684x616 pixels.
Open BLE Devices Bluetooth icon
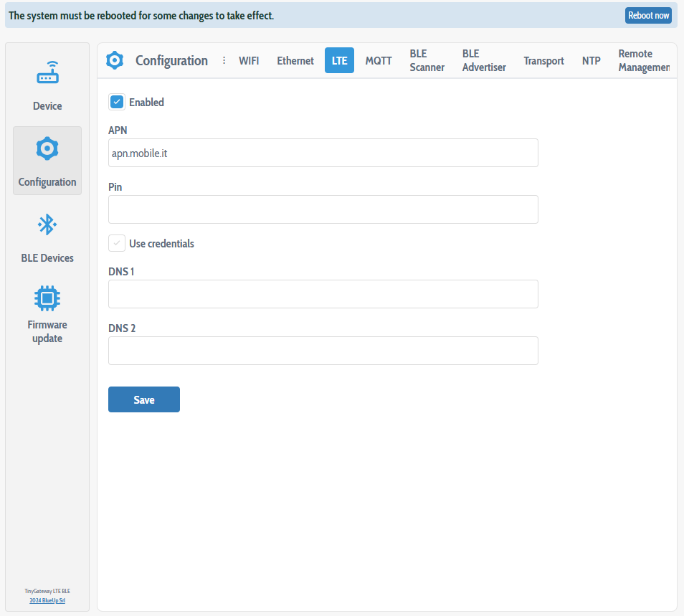pyautogui.click(x=47, y=225)
